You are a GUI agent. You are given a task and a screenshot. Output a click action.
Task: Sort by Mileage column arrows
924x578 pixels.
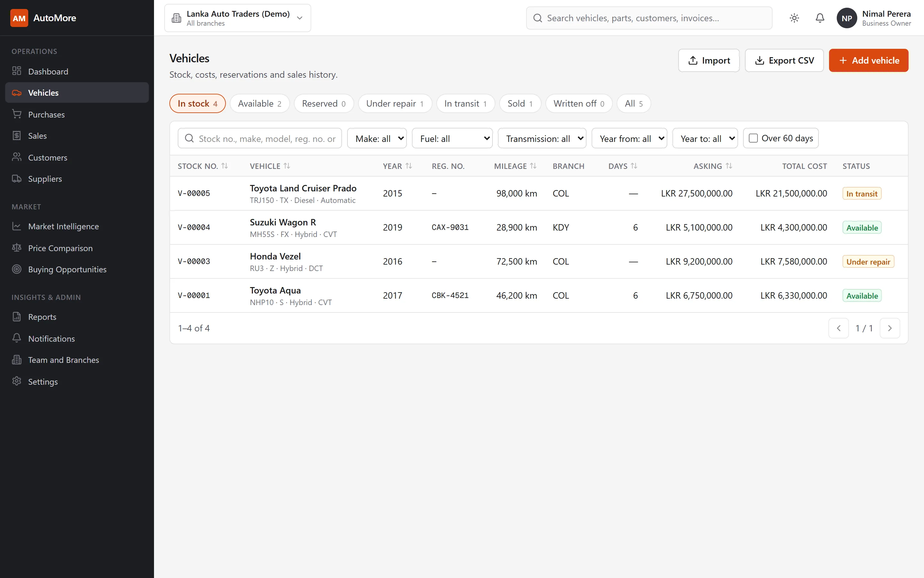coord(533,166)
